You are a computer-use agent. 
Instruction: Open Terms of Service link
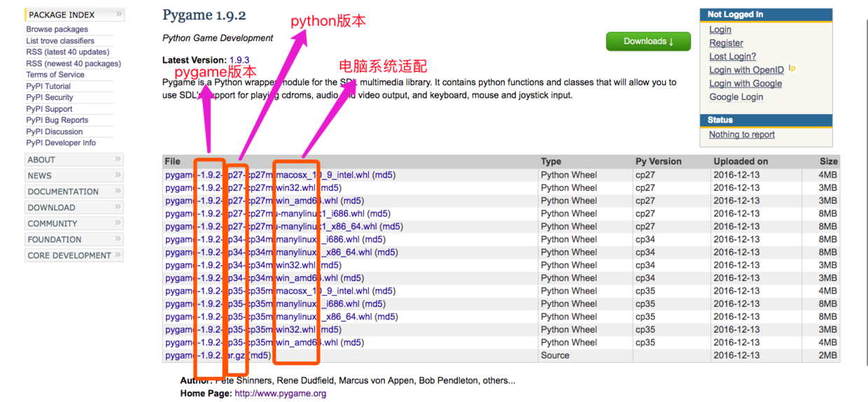coord(55,75)
